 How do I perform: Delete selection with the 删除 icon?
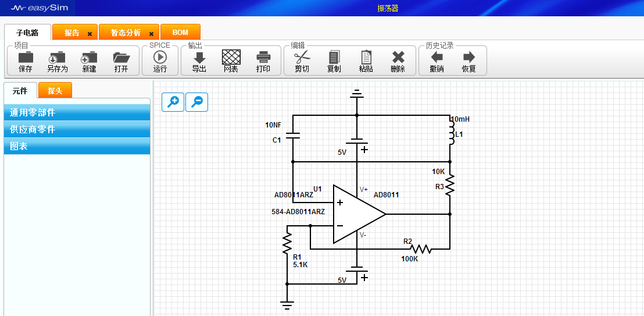(x=398, y=57)
